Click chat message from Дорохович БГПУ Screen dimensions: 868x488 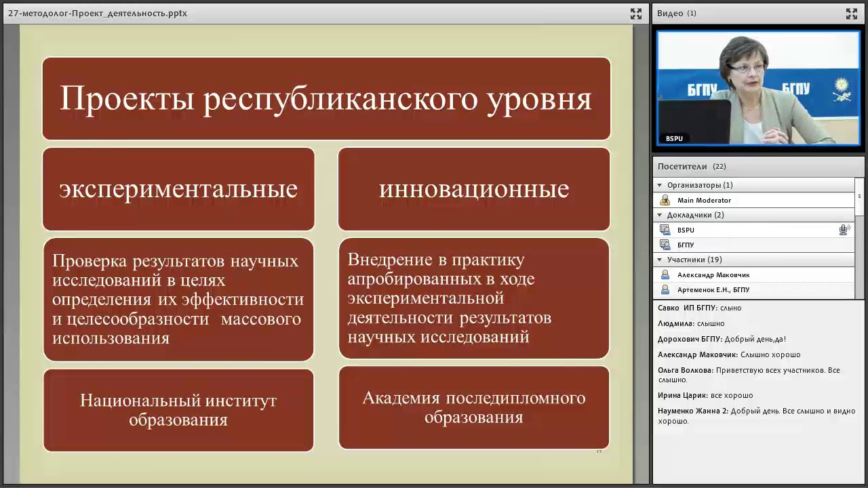click(722, 339)
